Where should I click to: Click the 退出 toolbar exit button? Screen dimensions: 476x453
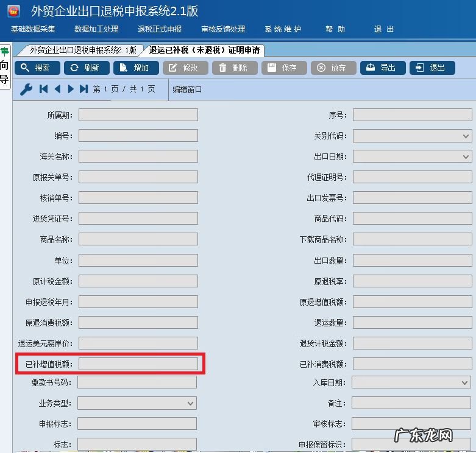point(432,68)
